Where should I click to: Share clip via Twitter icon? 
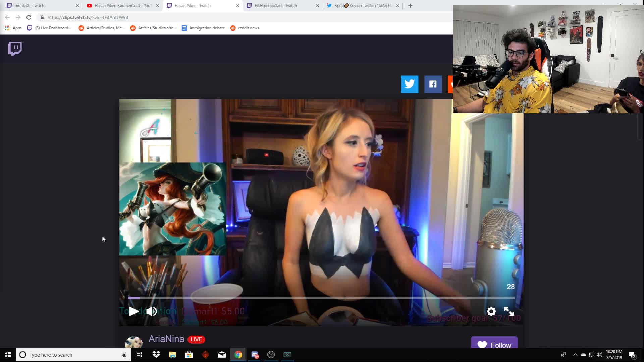click(x=410, y=84)
